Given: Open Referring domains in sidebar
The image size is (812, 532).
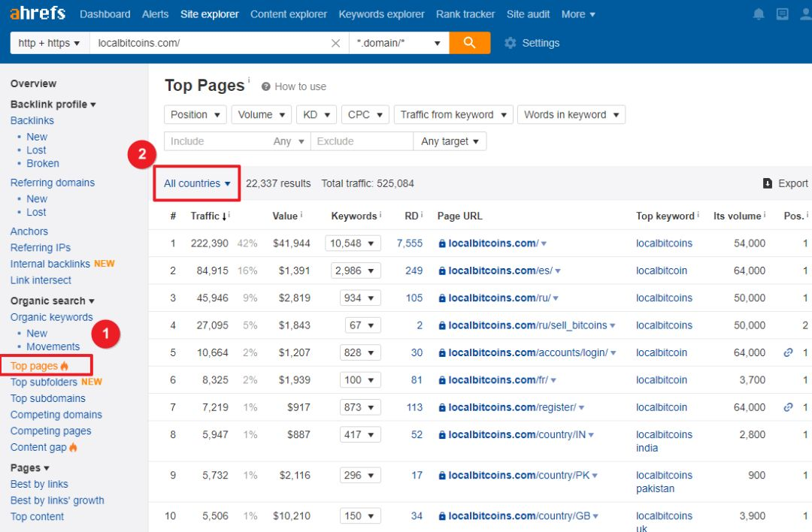Looking at the screenshot, I should click(x=53, y=183).
